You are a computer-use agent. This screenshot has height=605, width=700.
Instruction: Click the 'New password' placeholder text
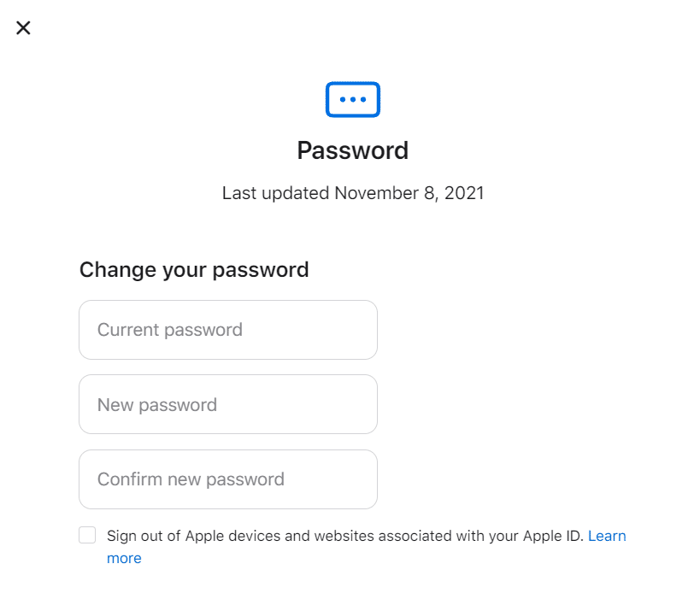[x=157, y=405]
